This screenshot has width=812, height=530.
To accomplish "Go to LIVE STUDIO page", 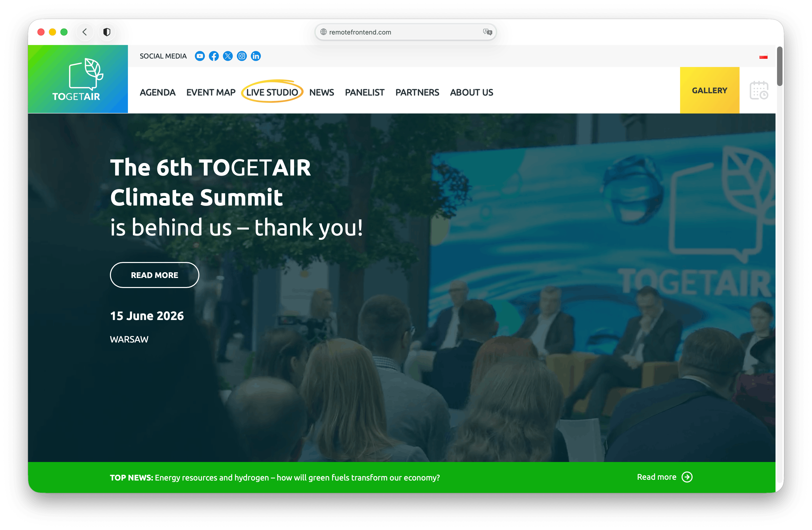I will click(272, 92).
